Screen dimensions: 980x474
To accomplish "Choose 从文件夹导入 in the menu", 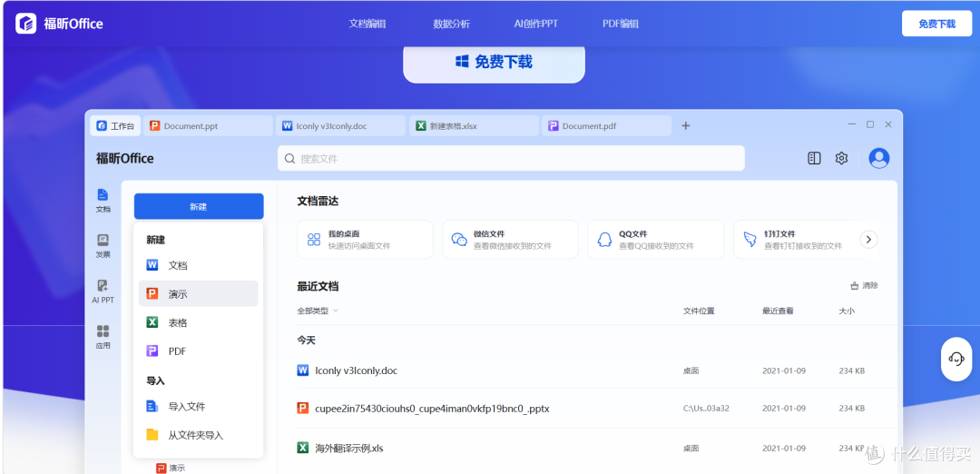I will point(198,435).
